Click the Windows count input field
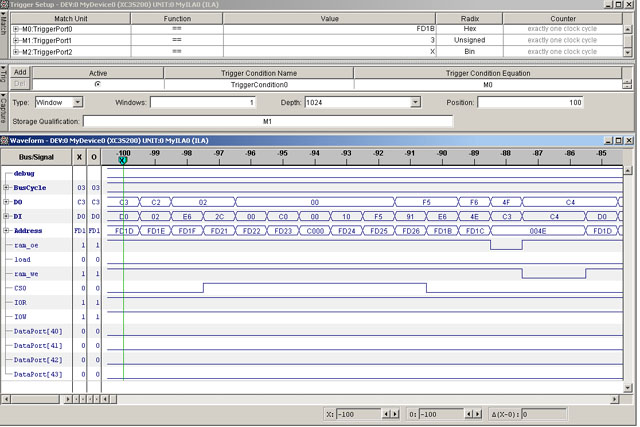Image resolution: width=640 pixels, height=427 pixels. pos(202,102)
